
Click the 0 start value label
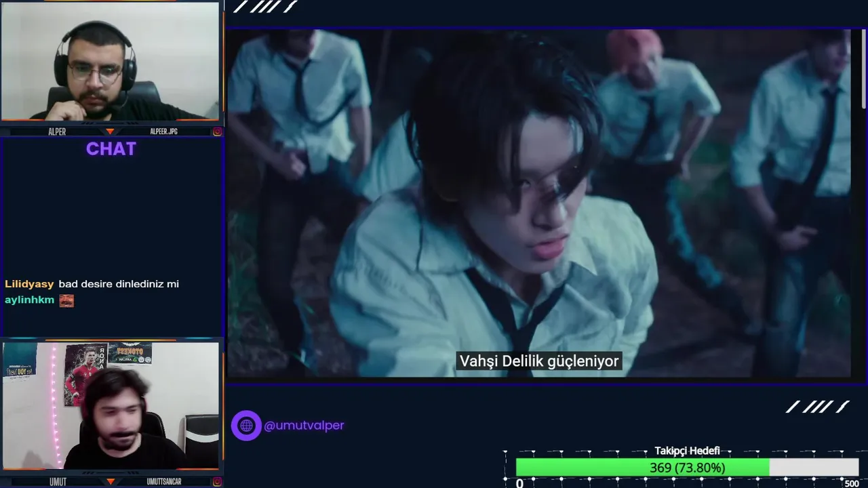(x=519, y=483)
